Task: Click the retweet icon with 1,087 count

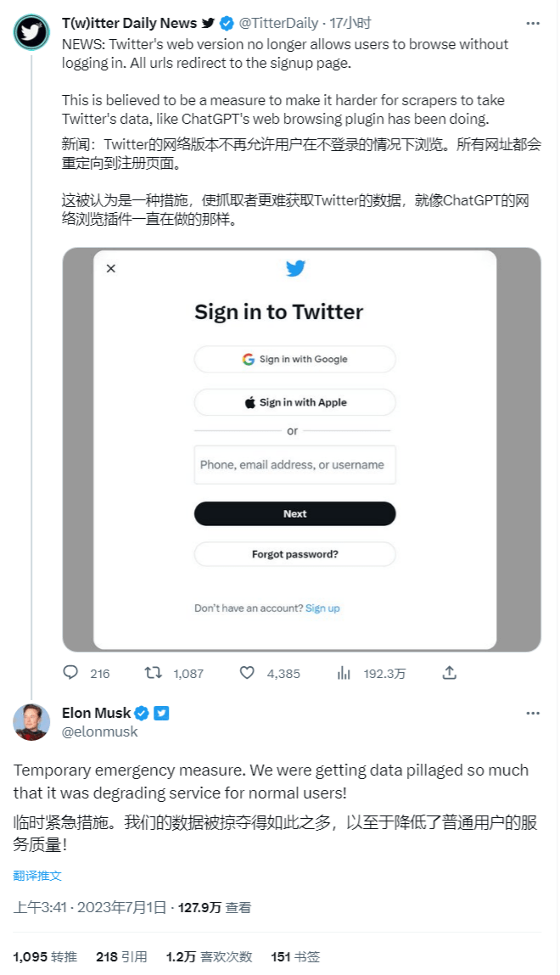Action: (153, 673)
